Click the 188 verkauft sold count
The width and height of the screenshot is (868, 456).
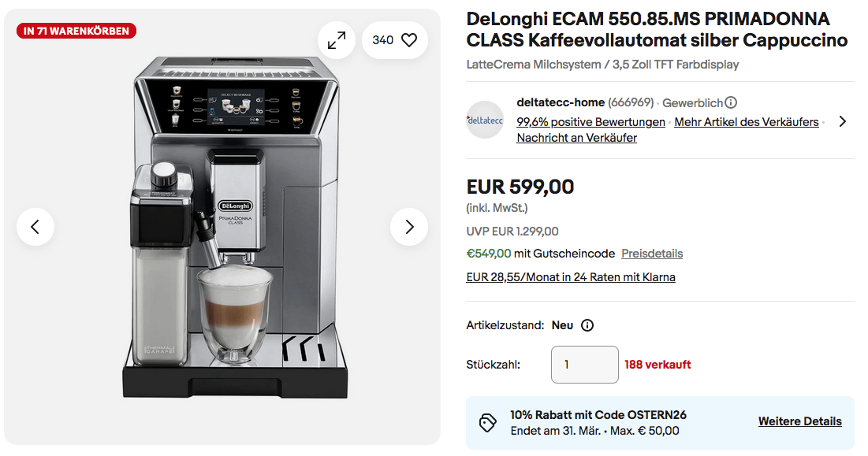(x=658, y=365)
